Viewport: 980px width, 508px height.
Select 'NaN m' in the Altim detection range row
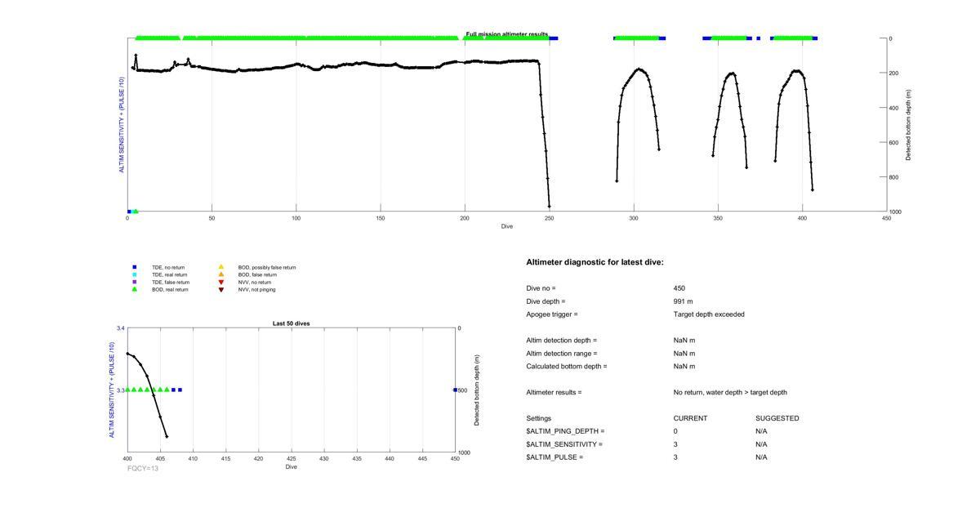pyautogui.click(x=684, y=354)
